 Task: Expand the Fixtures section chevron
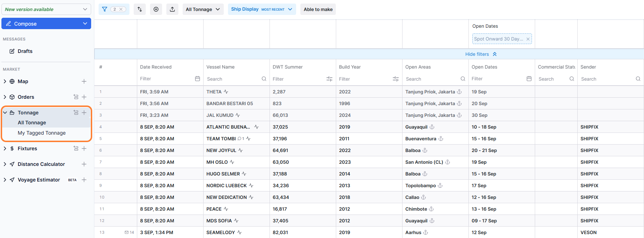pos(5,148)
